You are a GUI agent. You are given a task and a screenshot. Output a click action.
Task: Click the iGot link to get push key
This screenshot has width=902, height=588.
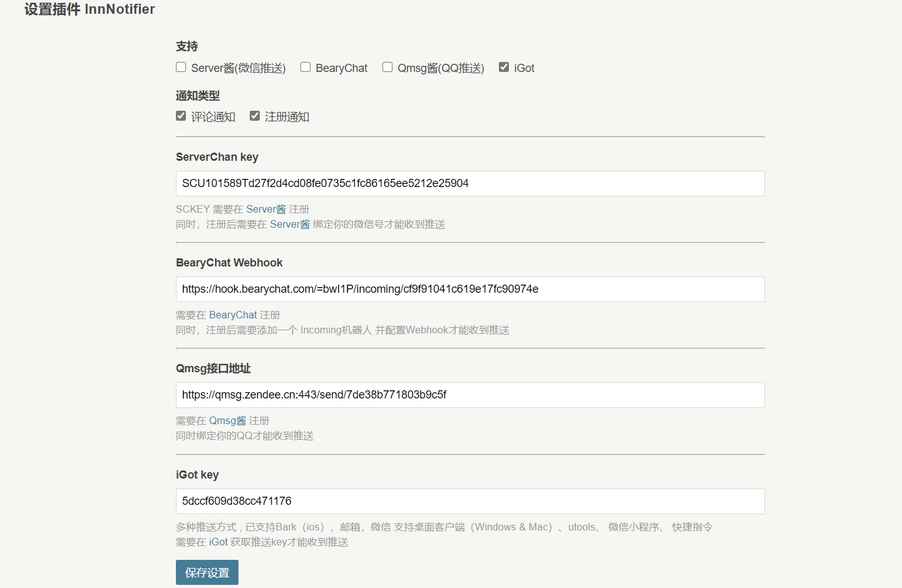[217, 542]
